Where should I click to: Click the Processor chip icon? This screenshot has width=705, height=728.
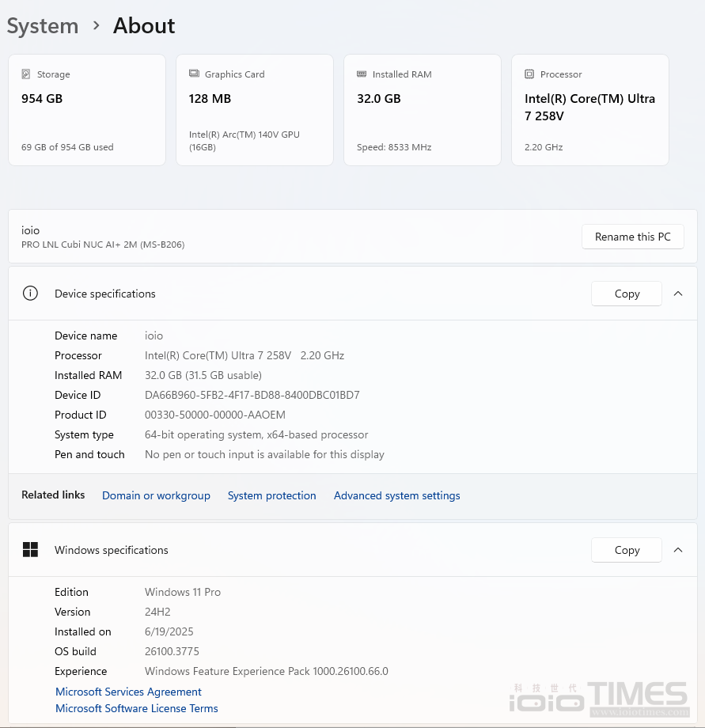pyautogui.click(x=529, y=74)
